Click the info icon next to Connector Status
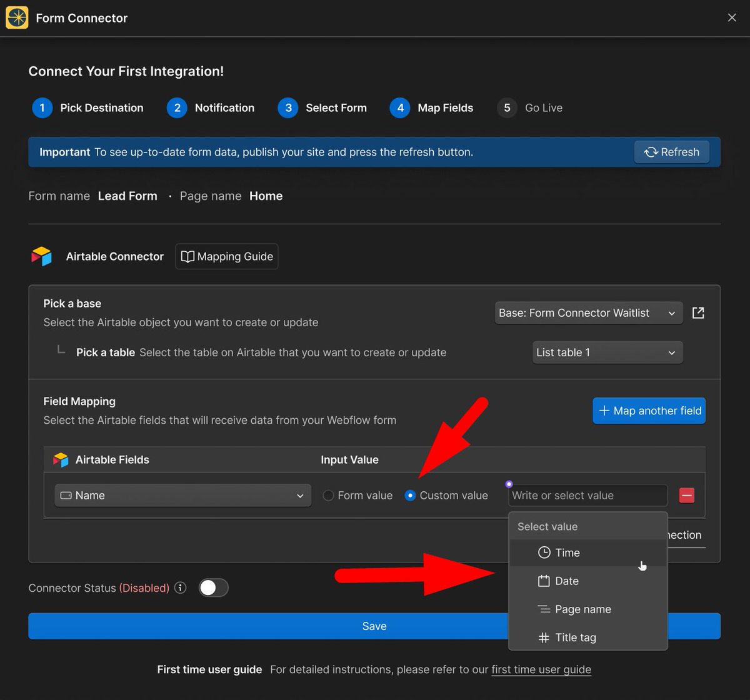 click(181, 587)
